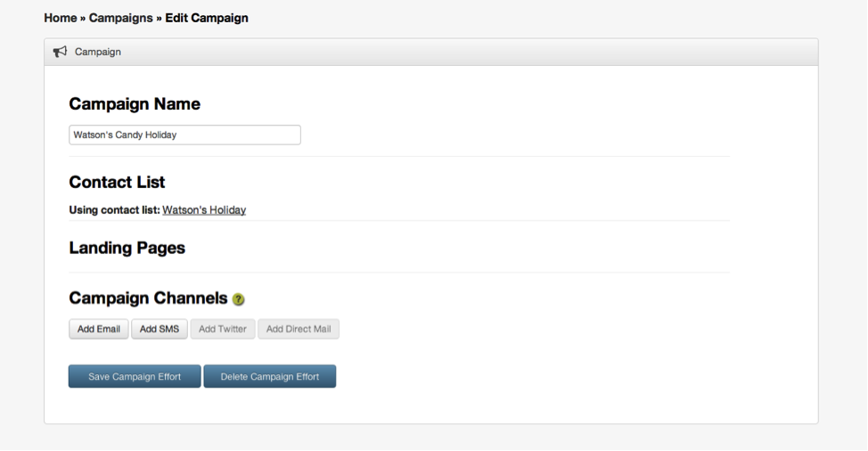Click the Landing Pages heading
Image resolution: width=868 pixels, height=451 pixels.
(127, 248)
